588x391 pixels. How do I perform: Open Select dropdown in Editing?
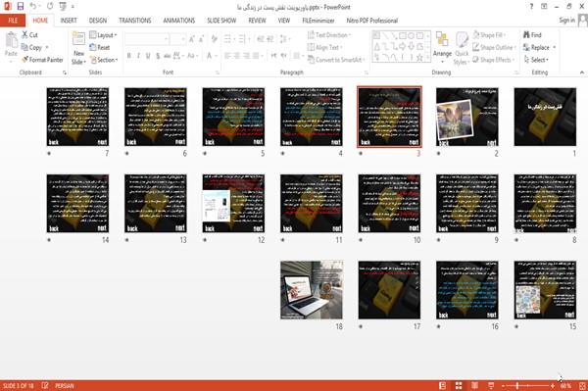point(536,60)
